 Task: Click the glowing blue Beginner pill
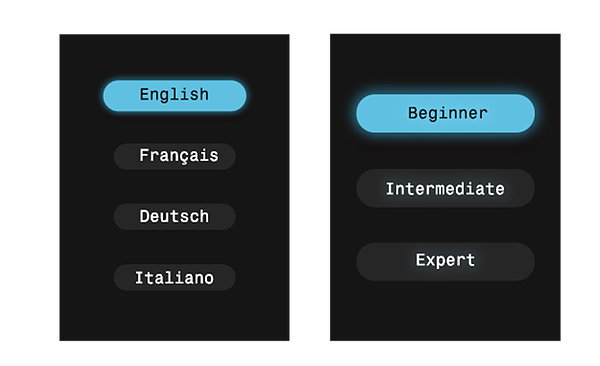click(x=445, y=113)
